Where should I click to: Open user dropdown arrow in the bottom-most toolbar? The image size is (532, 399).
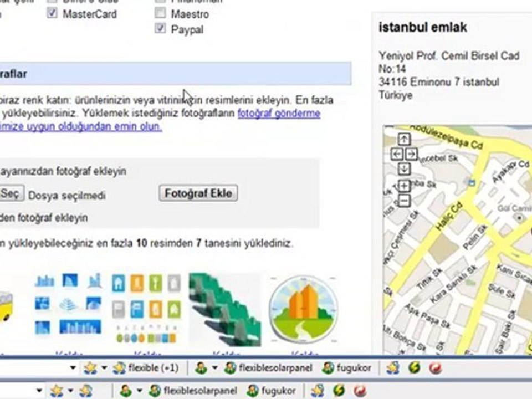140,391
